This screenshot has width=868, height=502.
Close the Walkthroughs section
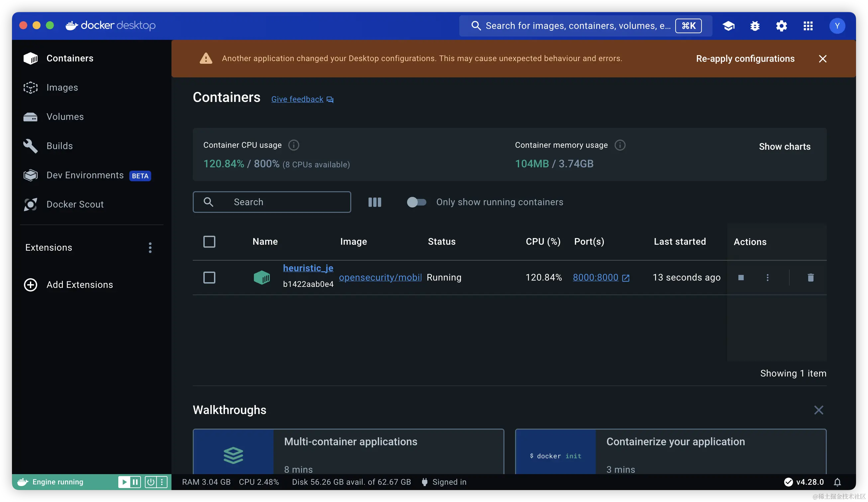point(818,410)
